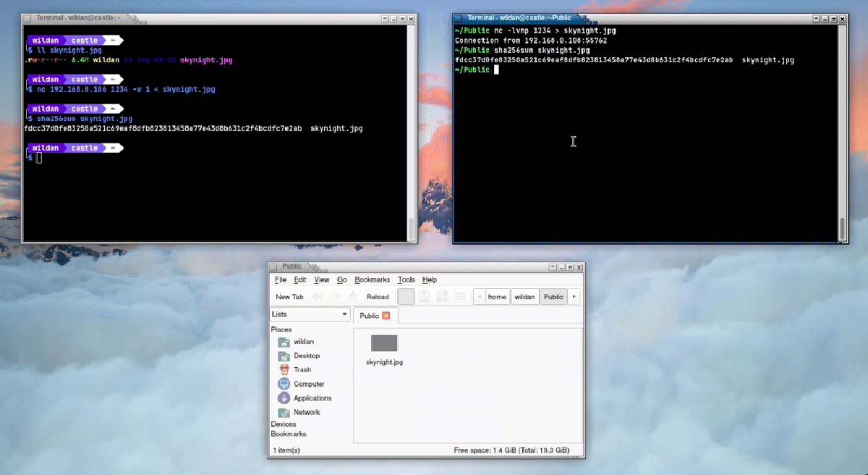Switch to icon view mode
This screenshot has height=475, width=868.
point(407,296)
